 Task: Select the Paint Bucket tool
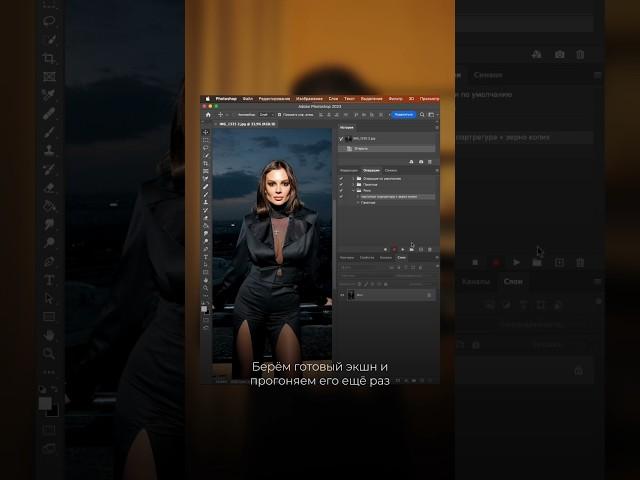point(205,226)
